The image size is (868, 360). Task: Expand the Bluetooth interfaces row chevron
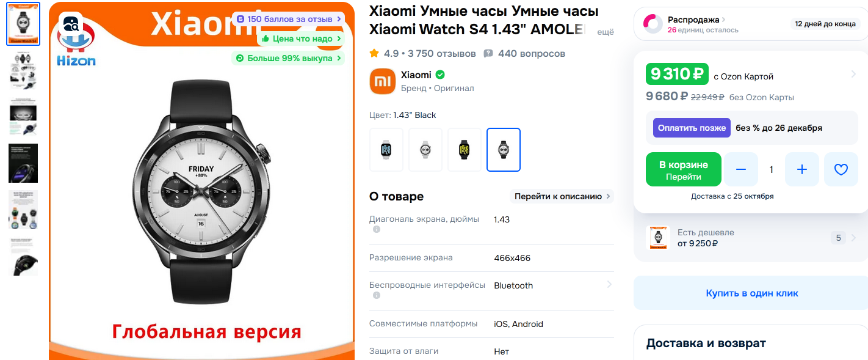[x=609, y=285]
